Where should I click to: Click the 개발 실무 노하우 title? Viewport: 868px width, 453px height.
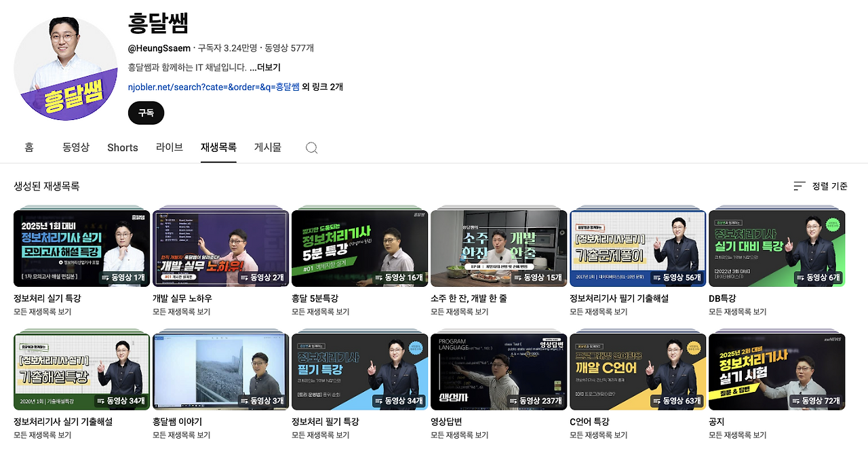[182, 298]
